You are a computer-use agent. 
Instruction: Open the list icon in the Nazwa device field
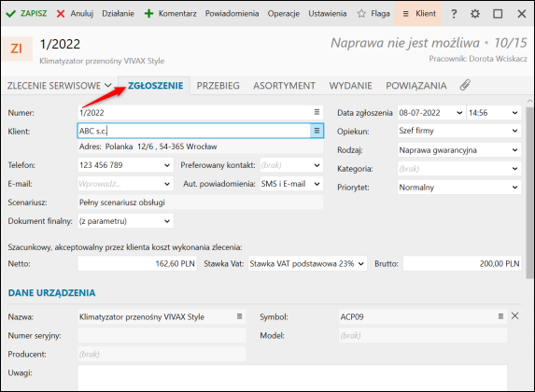click(240, 316)
